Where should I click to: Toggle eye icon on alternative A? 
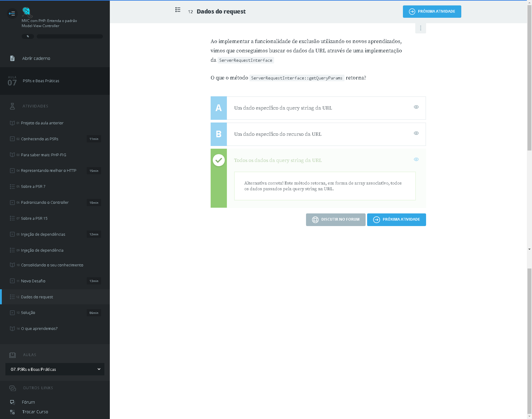tap(416, 107)
